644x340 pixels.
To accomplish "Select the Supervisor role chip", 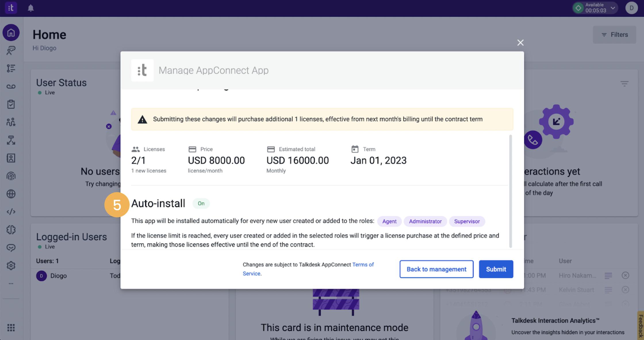I will [x=467, y=221].
